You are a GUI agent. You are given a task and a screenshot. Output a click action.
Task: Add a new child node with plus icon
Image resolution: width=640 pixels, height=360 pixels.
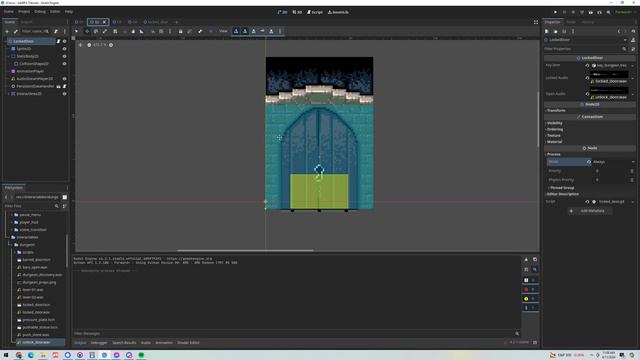(7, 31)
